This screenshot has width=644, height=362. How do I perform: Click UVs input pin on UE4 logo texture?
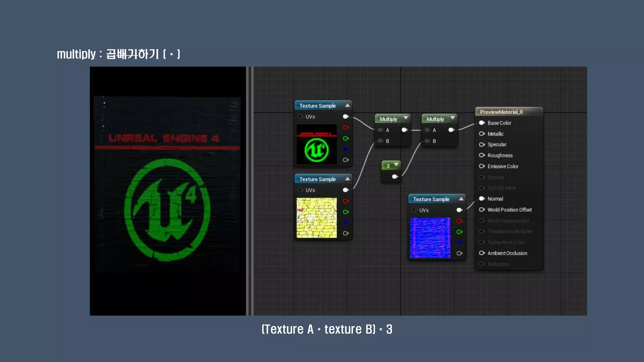pos(300,117)
